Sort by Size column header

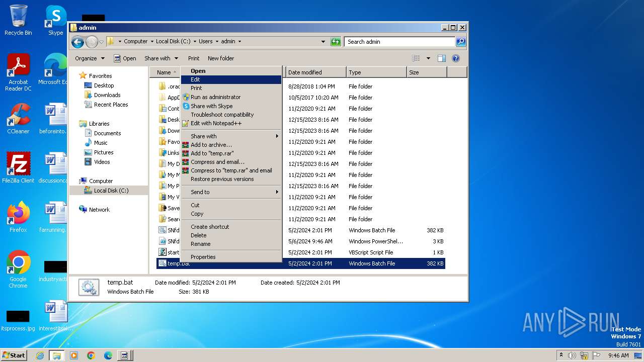tap(427, 72)
